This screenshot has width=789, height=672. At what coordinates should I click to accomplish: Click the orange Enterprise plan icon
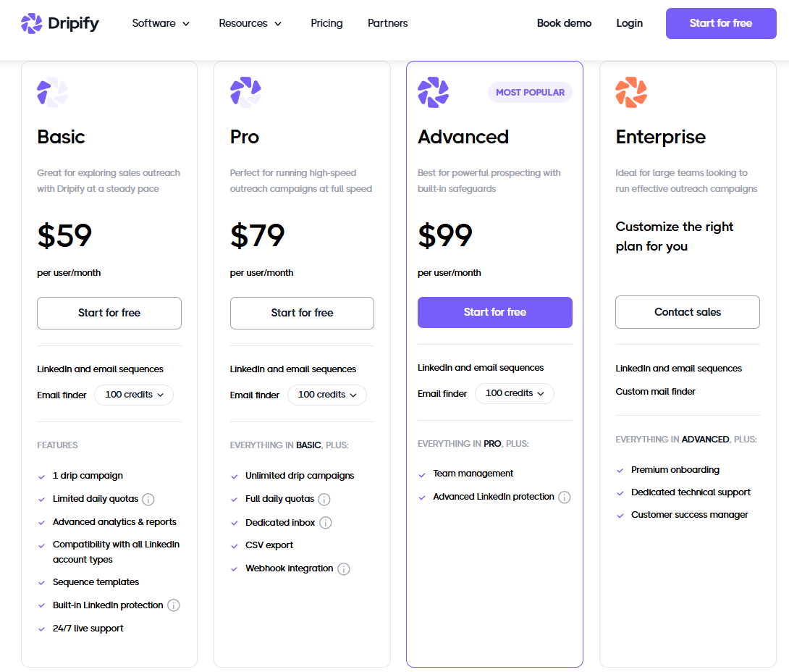pos(631,92)
